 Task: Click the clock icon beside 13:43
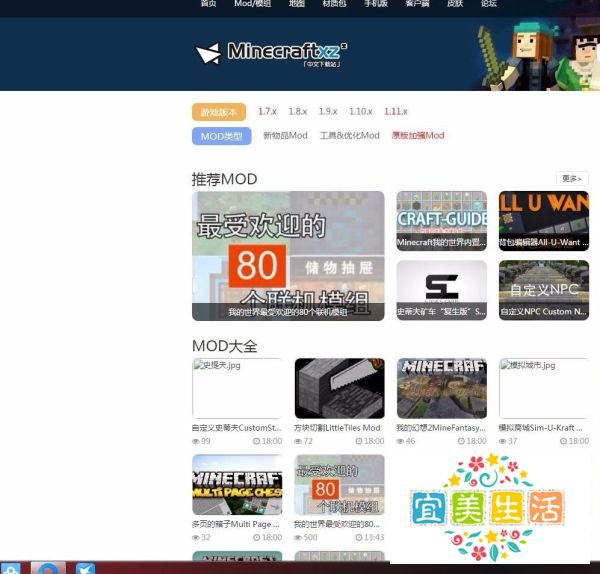(x=359, y=537)
